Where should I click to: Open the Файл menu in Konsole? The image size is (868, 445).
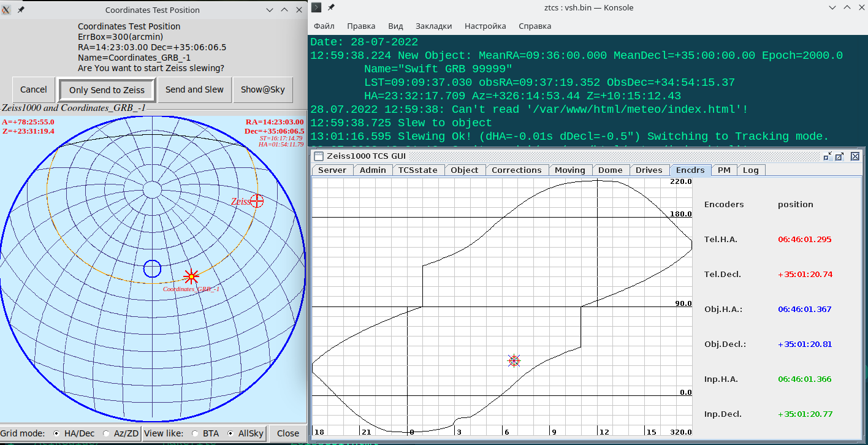324,26
